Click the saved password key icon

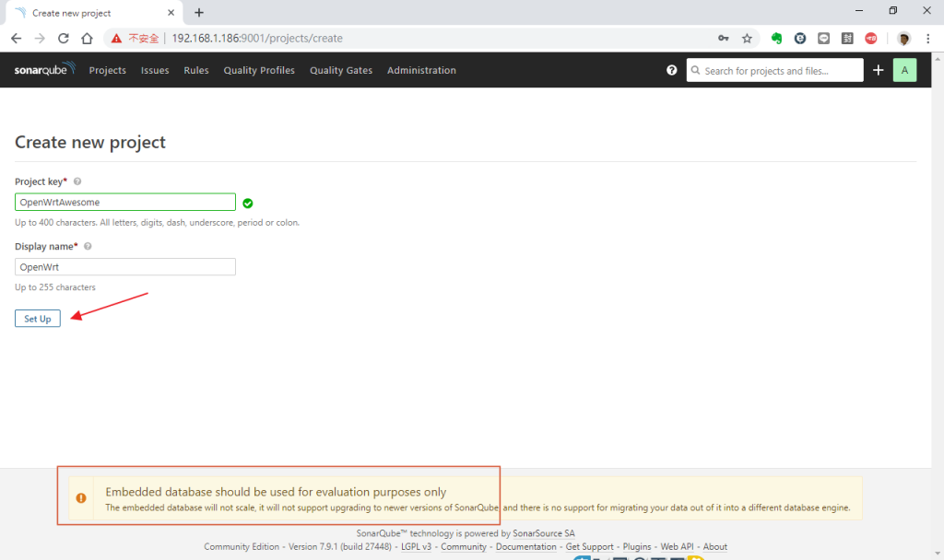pos(724,39)
